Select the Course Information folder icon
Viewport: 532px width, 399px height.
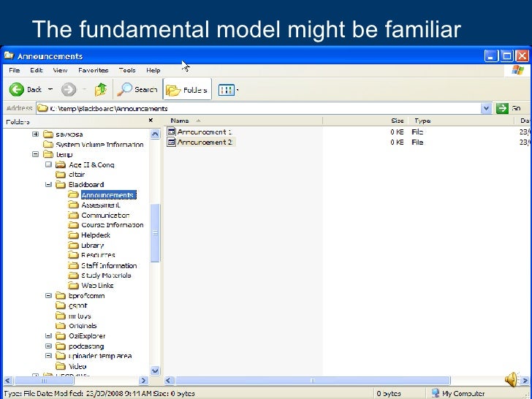tap(73, 225)
